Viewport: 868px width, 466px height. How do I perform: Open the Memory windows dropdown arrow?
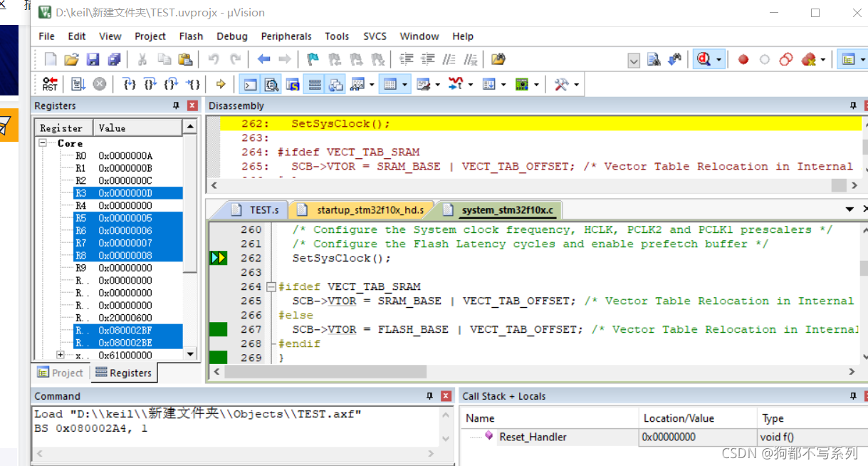pyautogui.click(x=405, y=84)
